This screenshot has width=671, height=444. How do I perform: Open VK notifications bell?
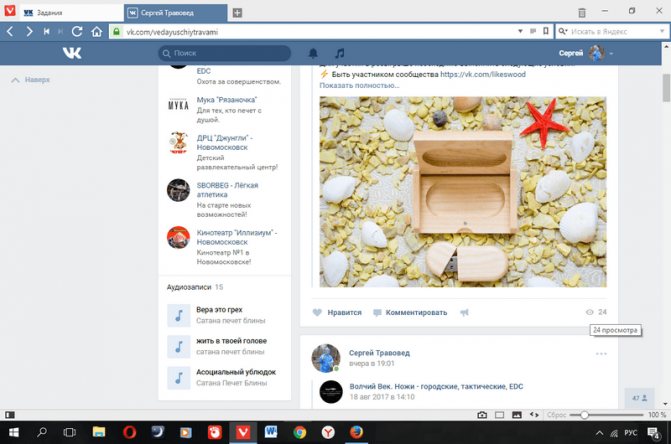point(313,53)
